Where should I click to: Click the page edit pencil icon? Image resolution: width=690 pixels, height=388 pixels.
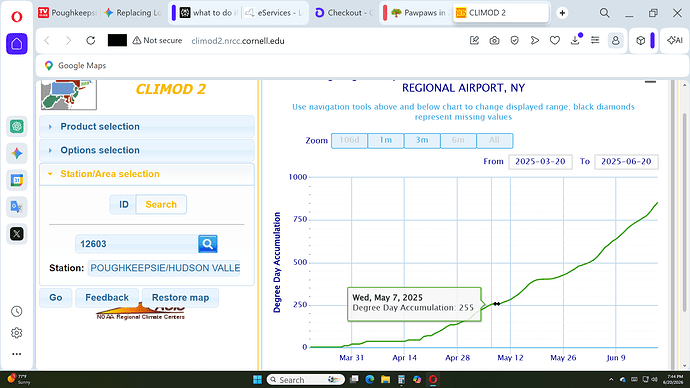474,40
